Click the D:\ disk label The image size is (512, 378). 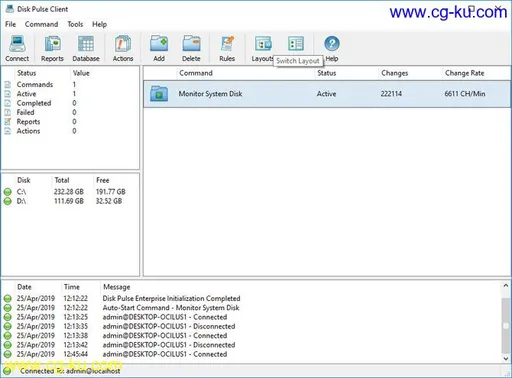coord(21,201)
